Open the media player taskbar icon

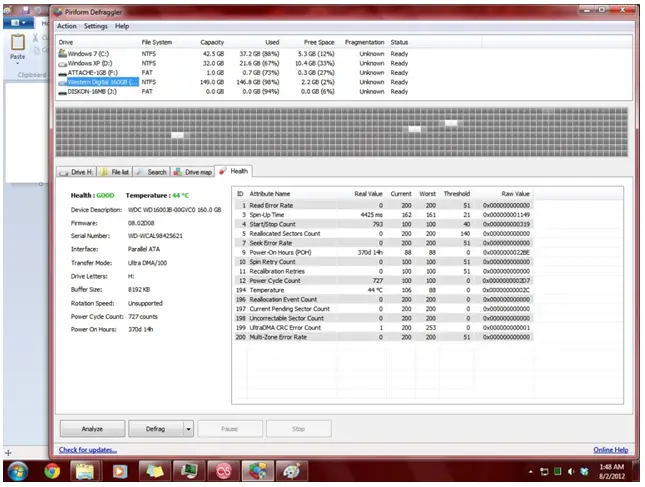pyautogui.click(x=119, y=471)
